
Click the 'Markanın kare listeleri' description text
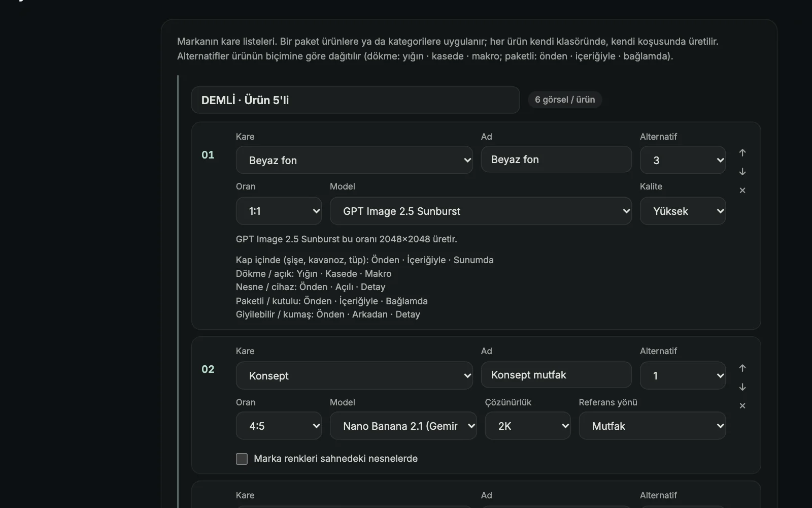448,49
